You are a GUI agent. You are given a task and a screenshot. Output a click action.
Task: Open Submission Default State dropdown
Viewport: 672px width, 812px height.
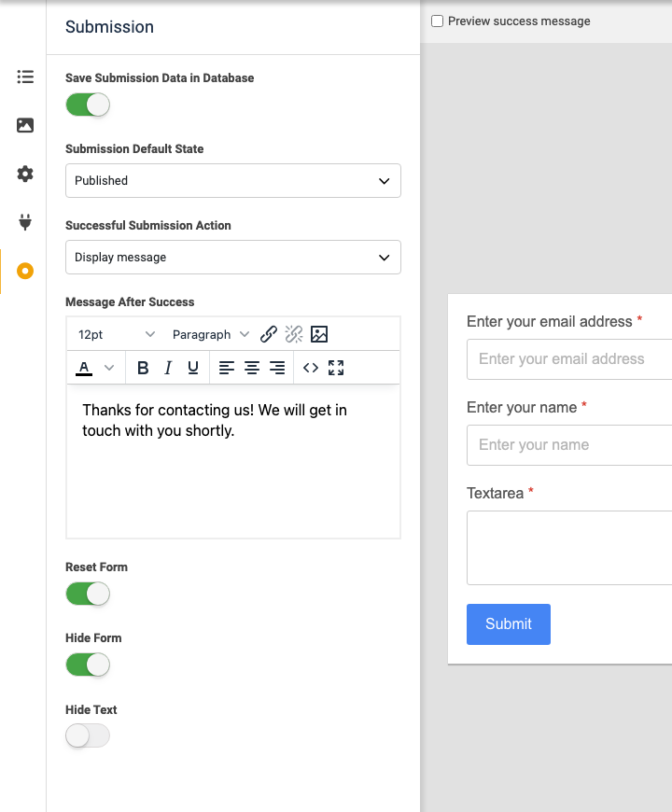tap(233, 181)
